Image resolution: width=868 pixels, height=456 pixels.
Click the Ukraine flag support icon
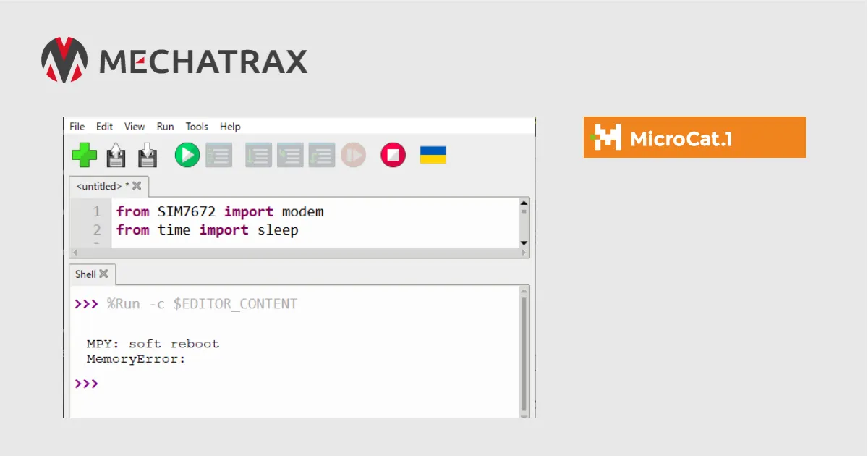click(x=433, y=155)
